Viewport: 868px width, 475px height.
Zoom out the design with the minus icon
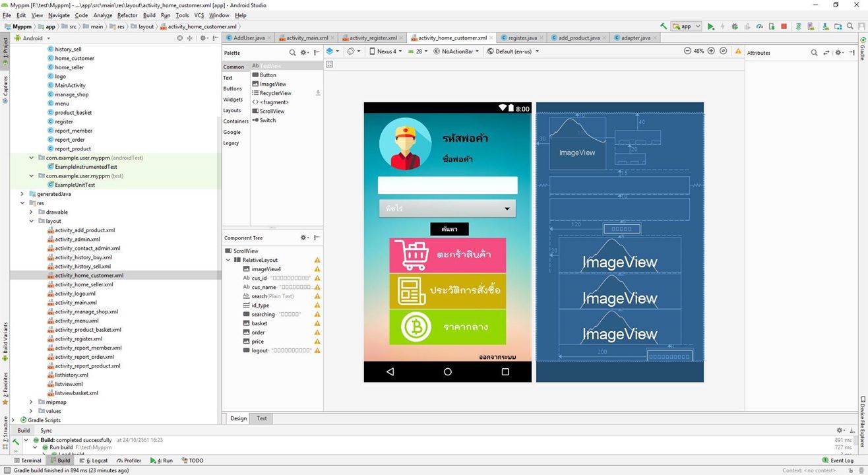click(687, 51)
